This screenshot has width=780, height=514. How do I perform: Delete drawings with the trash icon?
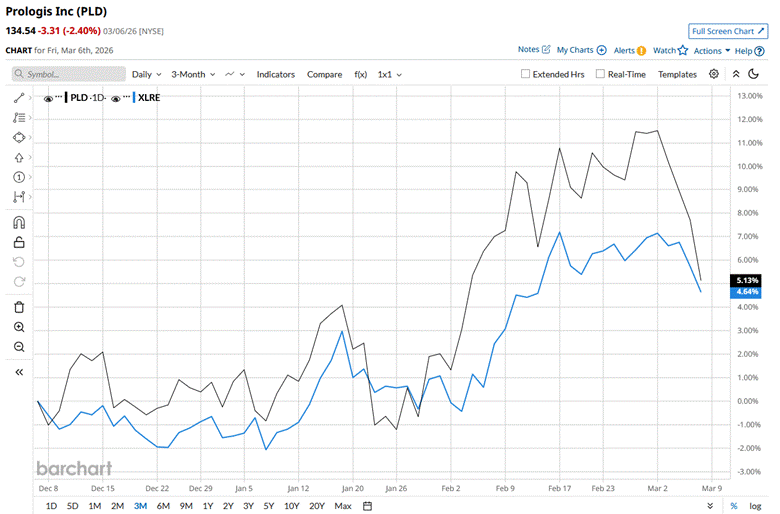[x=19, y=307]
